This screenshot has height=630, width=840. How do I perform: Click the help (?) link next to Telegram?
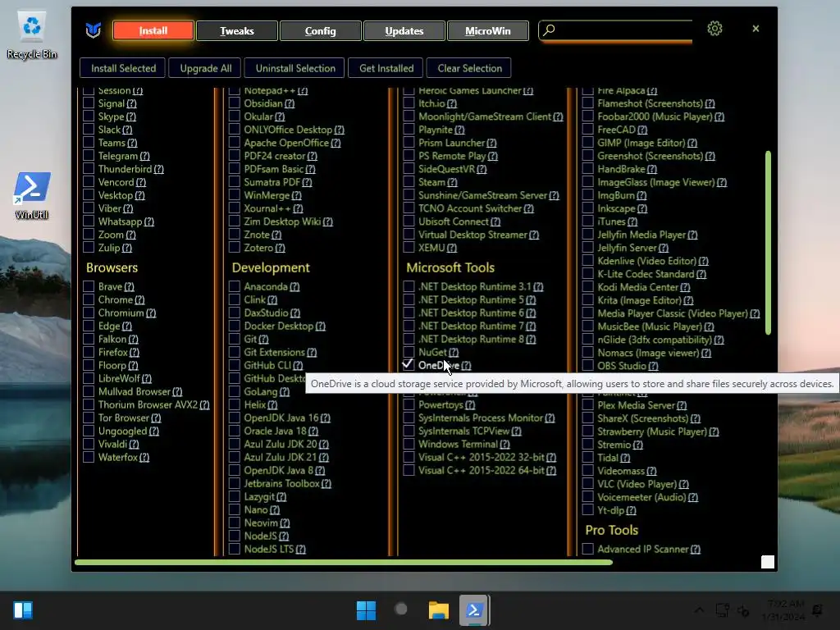(144, 156)
